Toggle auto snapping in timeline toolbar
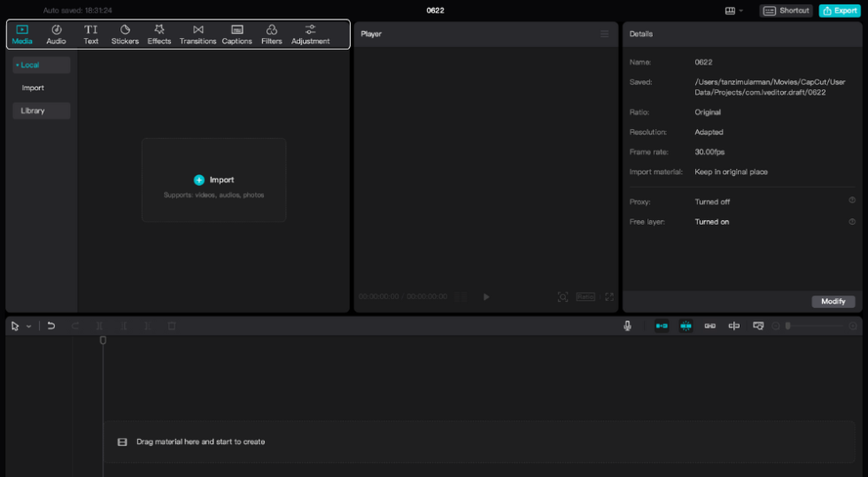The width and height of the screenshot is (868, 477). click(x=686, y=326)
